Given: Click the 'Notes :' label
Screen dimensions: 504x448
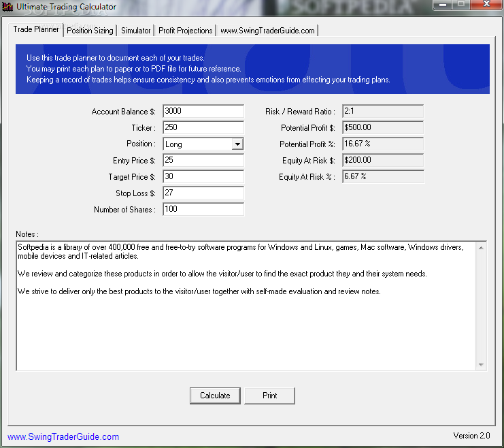Looking at the screenshot, I should (x=27, y=234).
